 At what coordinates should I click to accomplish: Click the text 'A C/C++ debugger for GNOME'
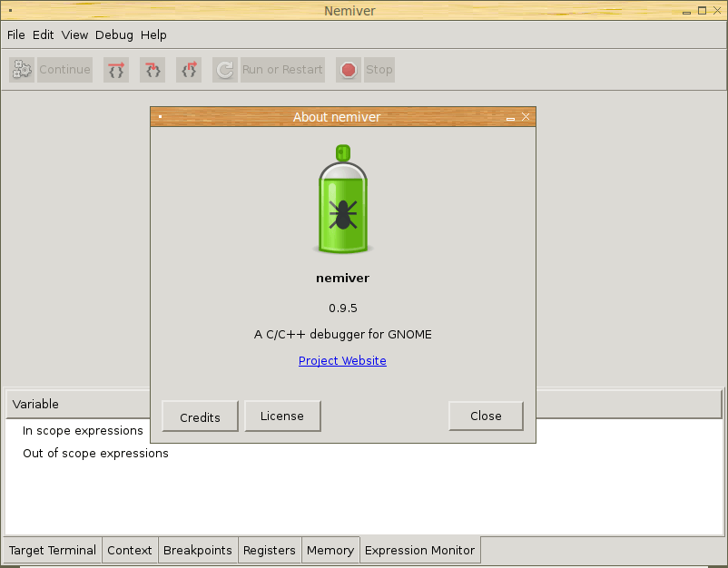(x=343, y=335)
